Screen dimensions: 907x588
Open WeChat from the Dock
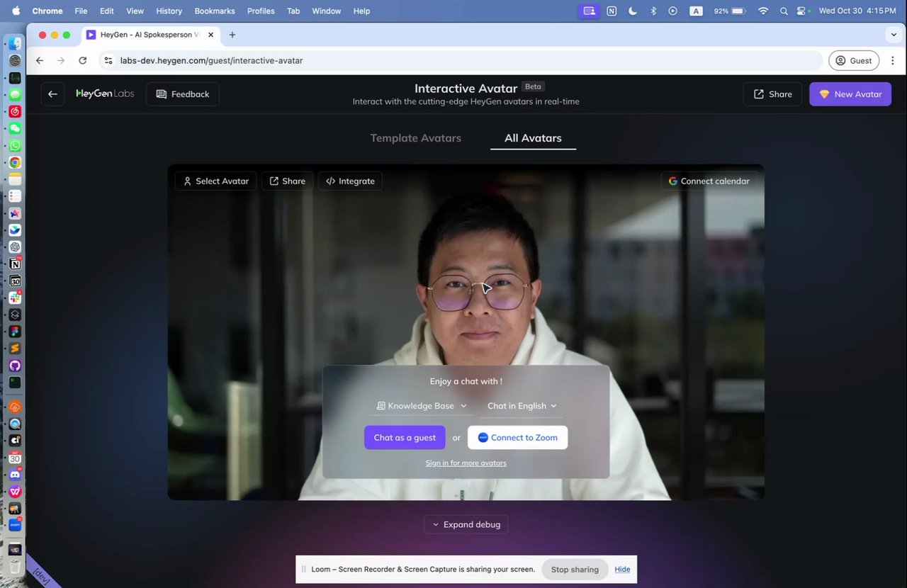point(15,129)
